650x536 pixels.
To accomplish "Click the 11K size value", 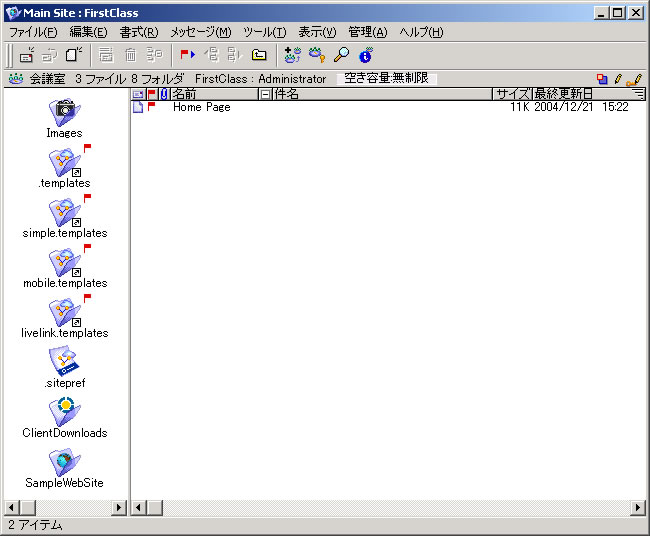I will [x=520, y=107].
